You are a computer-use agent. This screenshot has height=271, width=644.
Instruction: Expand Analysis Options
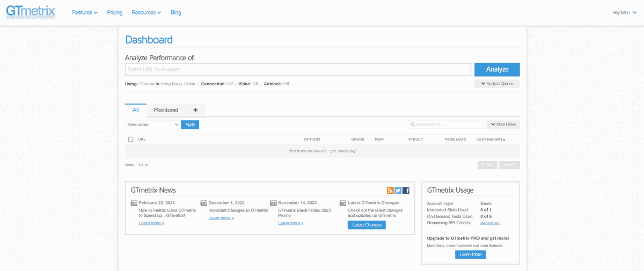tap(497, 84)
